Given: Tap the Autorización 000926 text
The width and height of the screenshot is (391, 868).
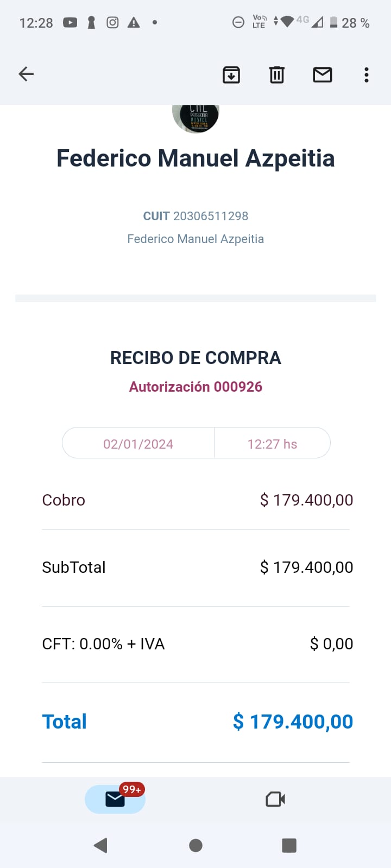Looking at the screenshot, I should point(195,387).
